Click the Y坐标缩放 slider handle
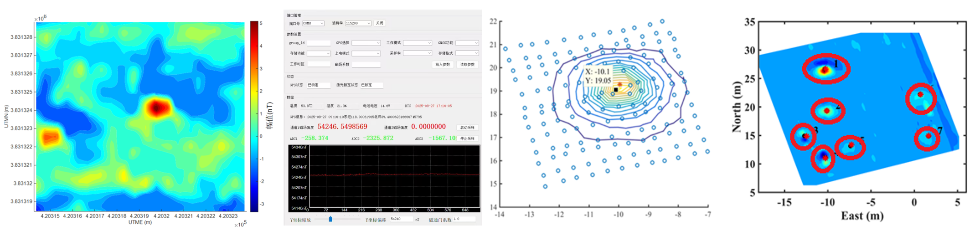This screenshot has width=980, height=236. click(x=330, y=219)
